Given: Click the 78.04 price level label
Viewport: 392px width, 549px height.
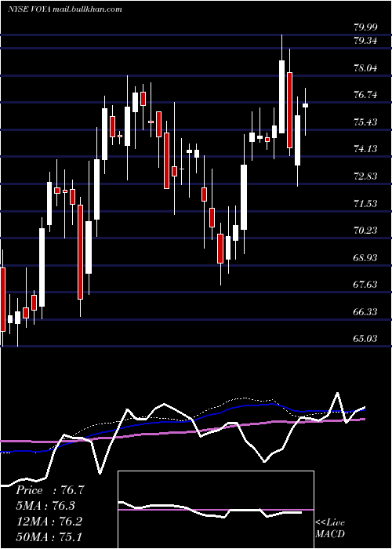Looking at the screenshot, I should coord(365,67).
